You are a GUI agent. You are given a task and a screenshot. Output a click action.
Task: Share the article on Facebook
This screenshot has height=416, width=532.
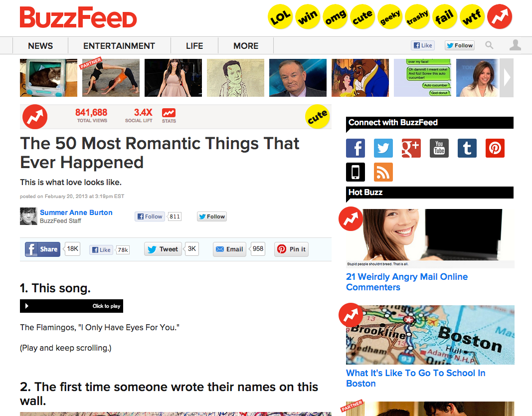click(x=42, y=249)
